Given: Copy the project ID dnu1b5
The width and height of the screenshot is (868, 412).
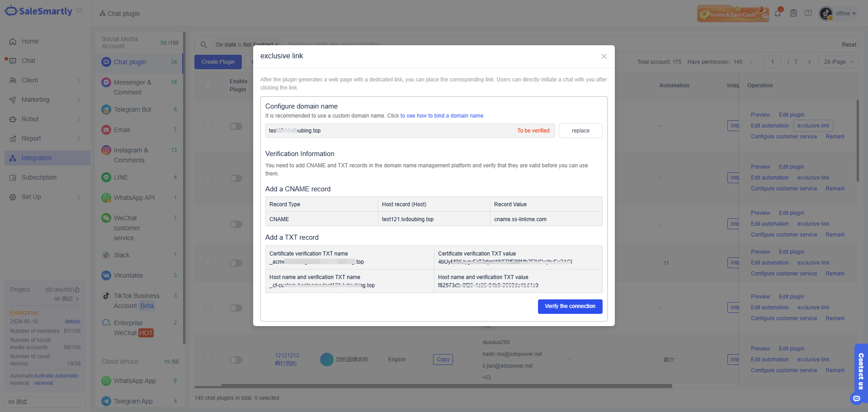Looking at the screenshot, I should coord(77,290).
